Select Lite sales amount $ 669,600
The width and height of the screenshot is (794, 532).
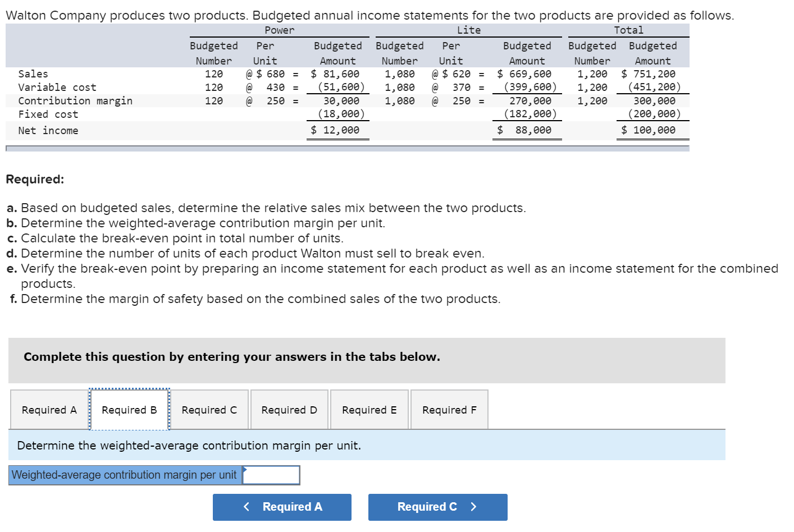pyautogui.click(x=524, y=74)
